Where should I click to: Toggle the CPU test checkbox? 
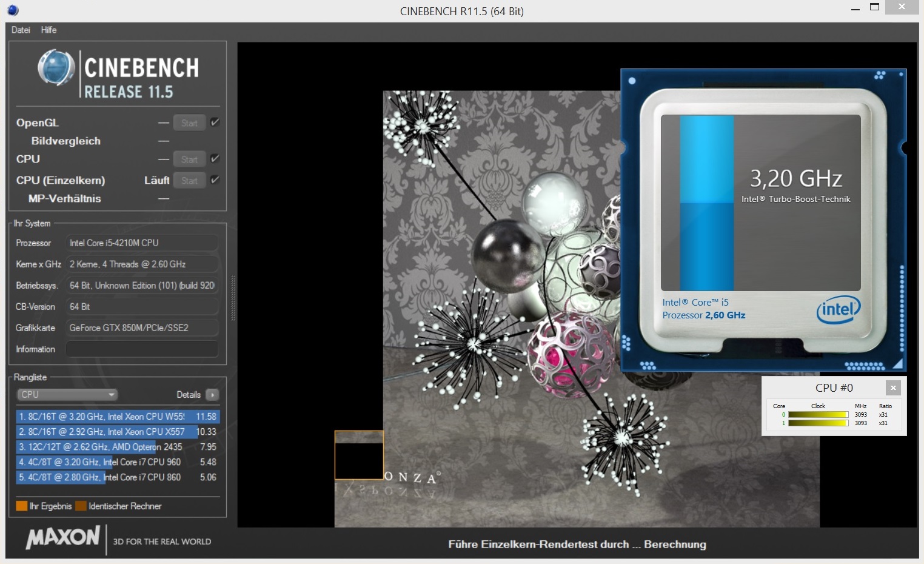215,159
